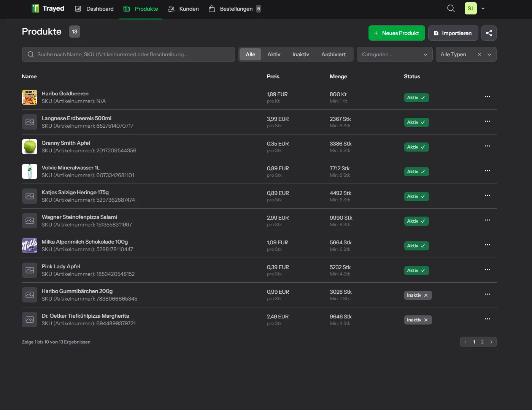Remove Inaktiv status from Dr. Oetker Tiefkühlpizza

click(426, 320)
